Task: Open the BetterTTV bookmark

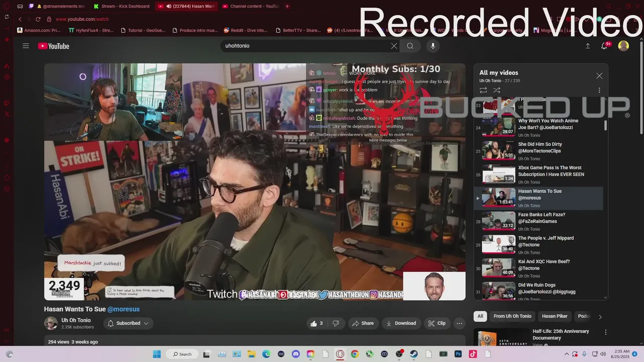Action: tap(298, 30)
